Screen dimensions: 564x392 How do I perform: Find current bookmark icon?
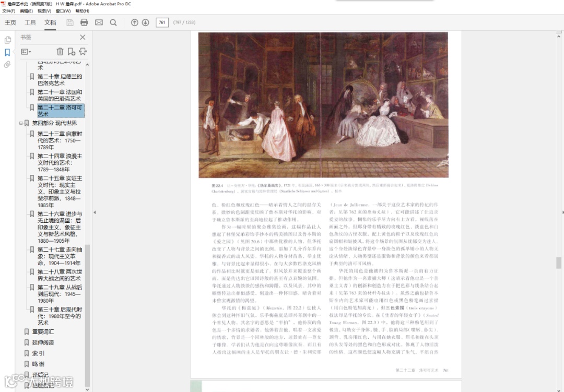click(83, 52)
